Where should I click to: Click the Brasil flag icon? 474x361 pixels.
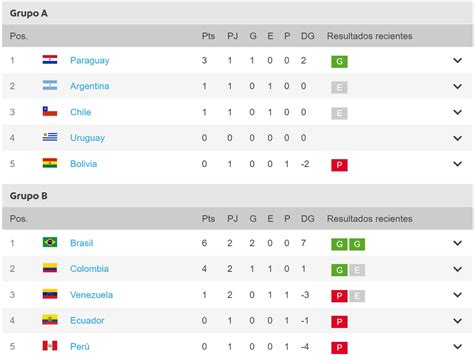[x=50, y=242]
